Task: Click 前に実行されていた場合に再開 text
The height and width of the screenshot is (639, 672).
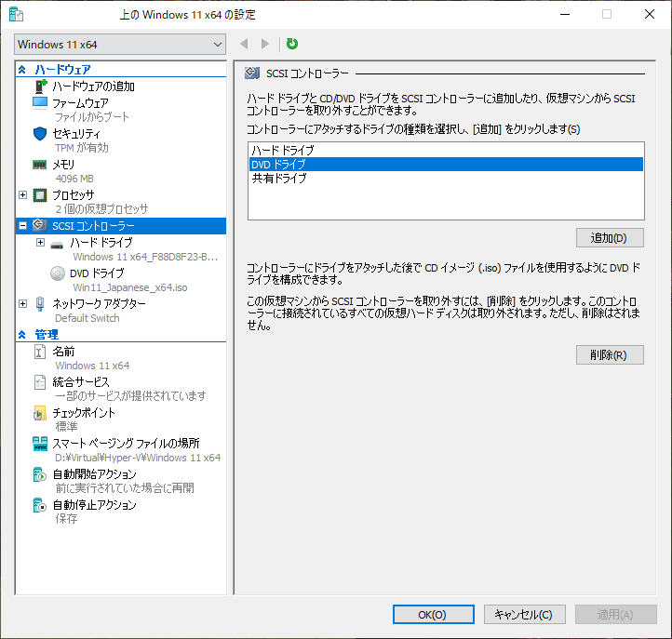Action: [x=125, y=488]
